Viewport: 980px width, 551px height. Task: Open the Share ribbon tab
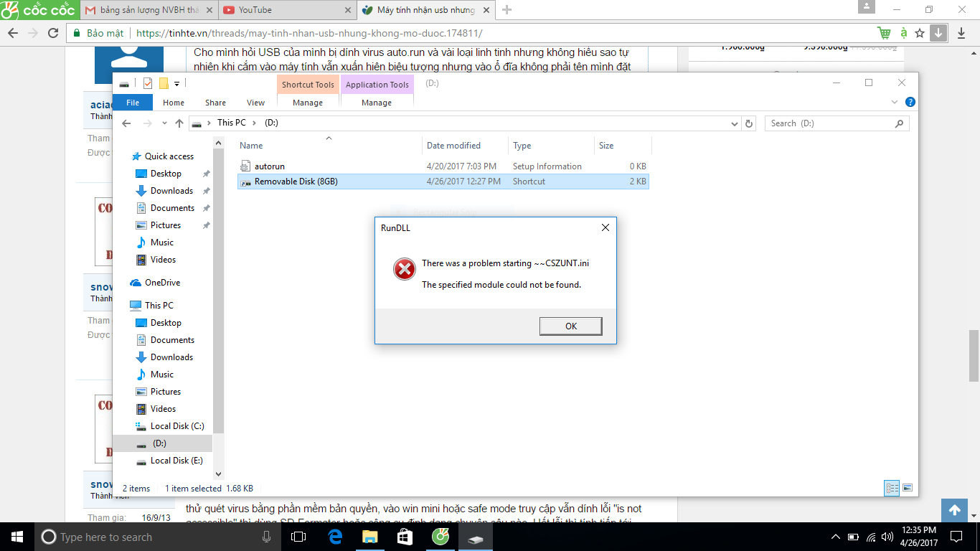pyautogui.click(x=215, y=103)
